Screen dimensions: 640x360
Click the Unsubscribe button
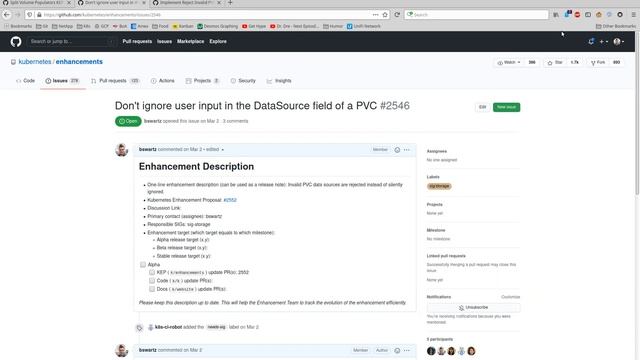point(473,307)
